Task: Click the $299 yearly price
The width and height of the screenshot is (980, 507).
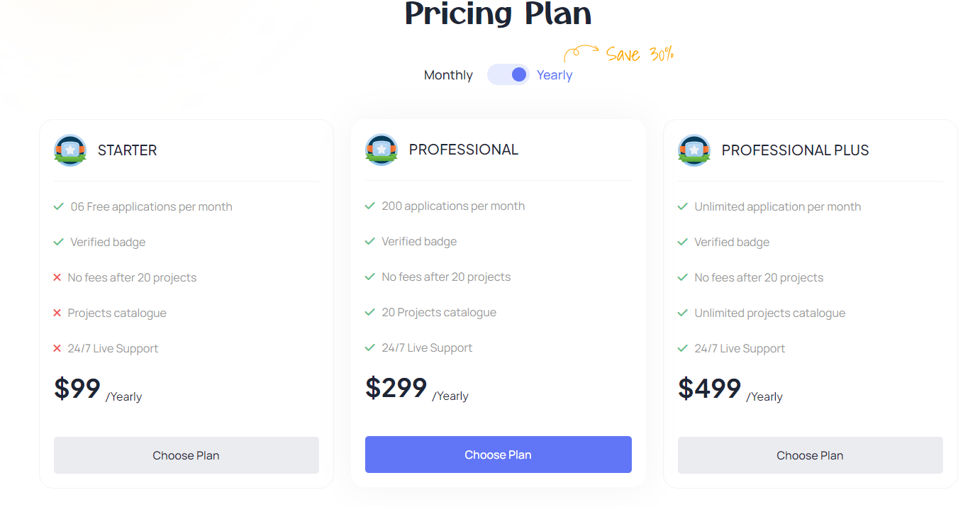Action: point(396,388)
